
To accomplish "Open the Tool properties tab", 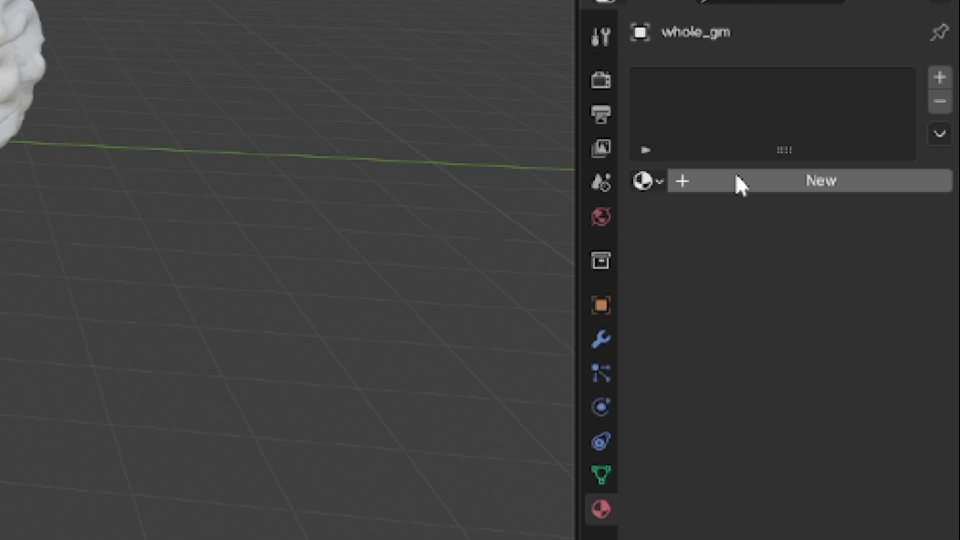I will (601, 37).
